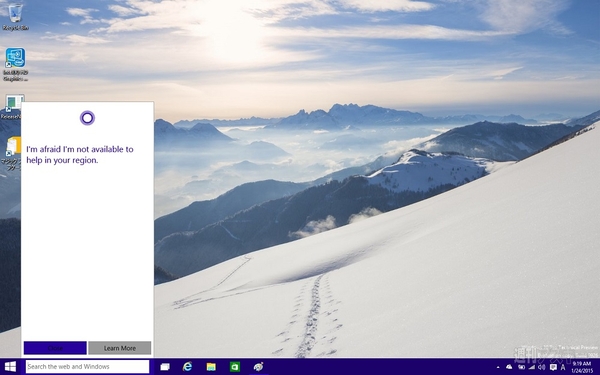Screen dimensions: 600x375
Task: Select the "I'm afraid I'm not available" message text
Action: point(80,155)
